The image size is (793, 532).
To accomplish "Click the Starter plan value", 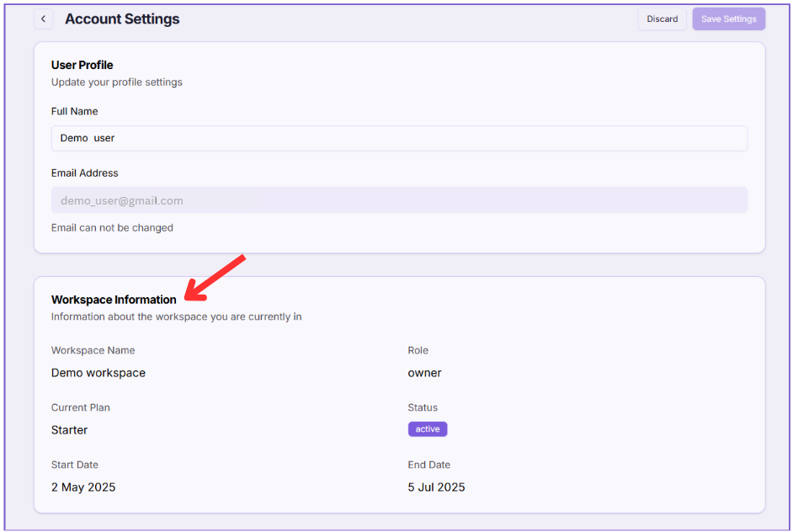I will (69, 430).
